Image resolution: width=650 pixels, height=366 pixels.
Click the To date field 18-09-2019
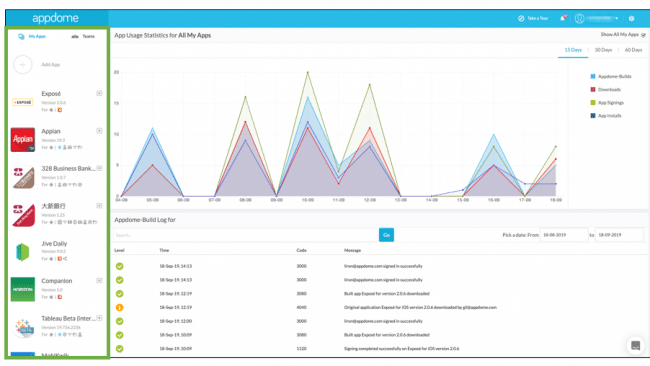[619, 235]
